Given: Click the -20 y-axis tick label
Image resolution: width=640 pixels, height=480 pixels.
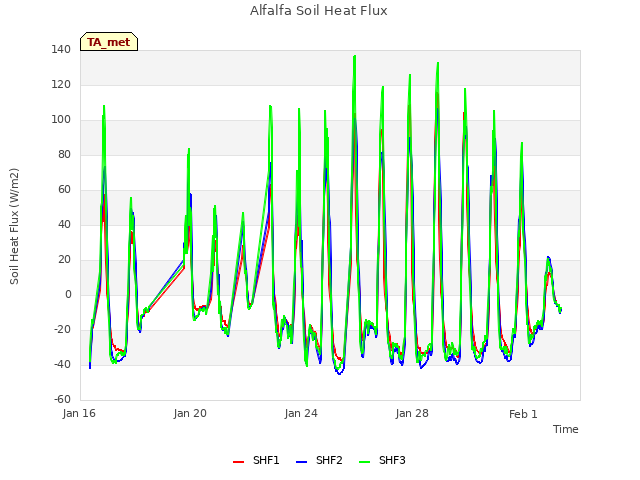Looking at the screenshot, I should [62, 329].
